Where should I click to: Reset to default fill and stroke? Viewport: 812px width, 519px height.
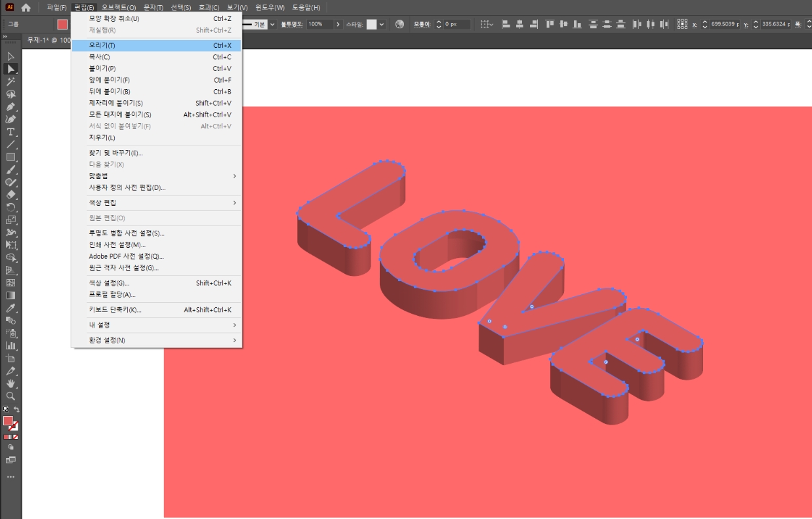(6, 410)
